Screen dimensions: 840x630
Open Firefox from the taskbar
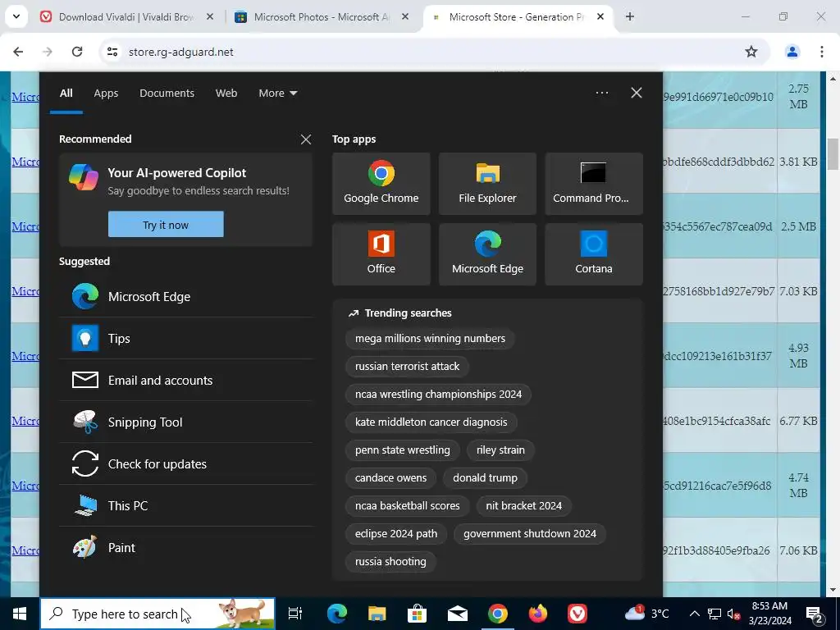click(x=537, y=614)
